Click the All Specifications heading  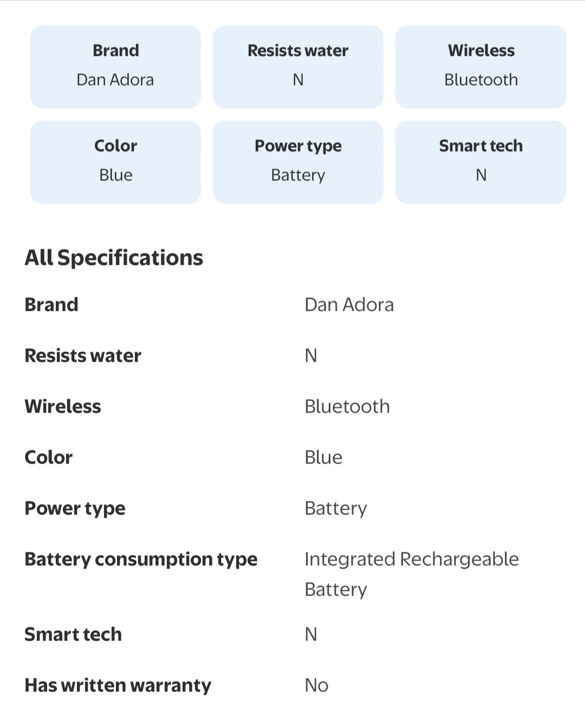pyautogui.click(x=114, y=258)
